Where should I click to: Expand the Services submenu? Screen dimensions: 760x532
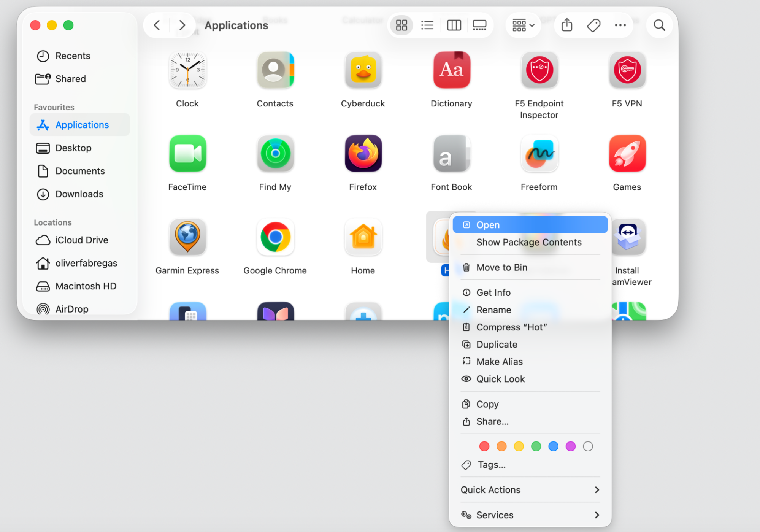530,515
